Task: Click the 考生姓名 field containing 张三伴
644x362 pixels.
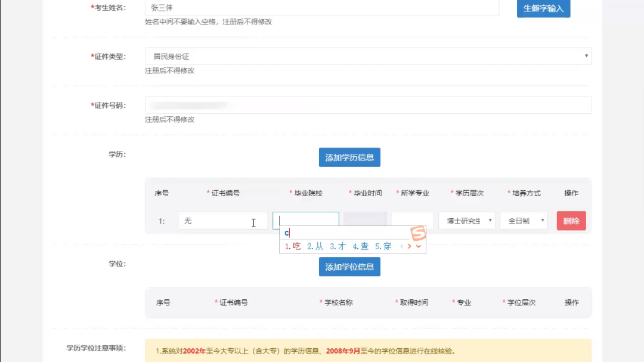Action: [321, 8]
